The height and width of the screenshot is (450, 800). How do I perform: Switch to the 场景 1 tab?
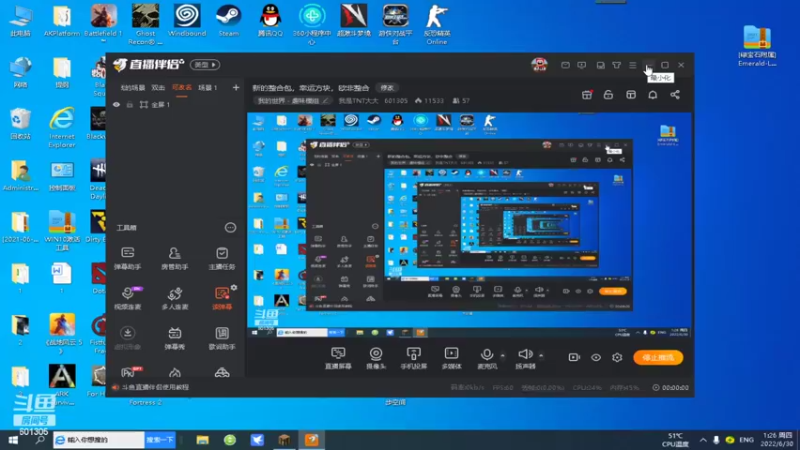point(208,88)
